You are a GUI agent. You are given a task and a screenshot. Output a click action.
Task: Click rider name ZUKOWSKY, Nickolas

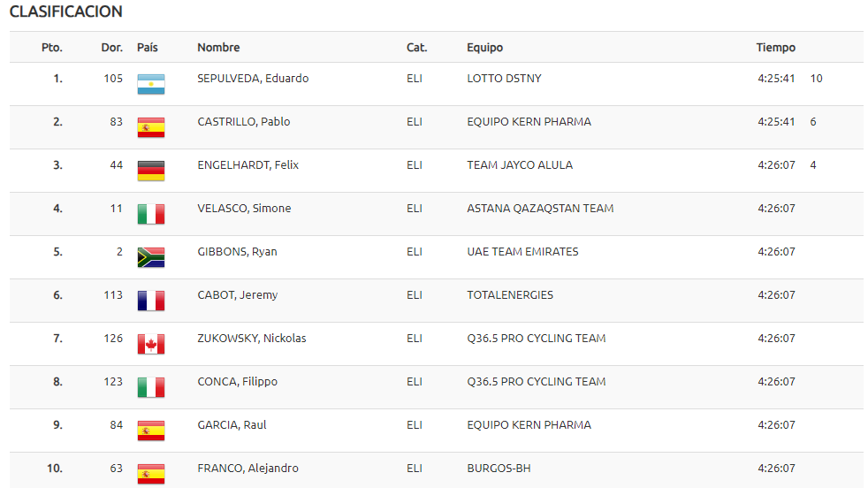[252, 339]
